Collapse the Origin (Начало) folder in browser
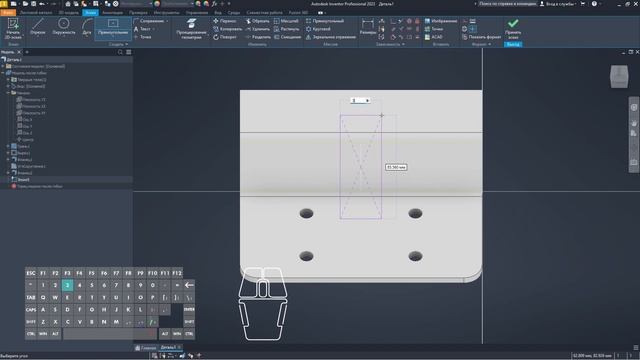640x360 pixels. click(8, 93)
